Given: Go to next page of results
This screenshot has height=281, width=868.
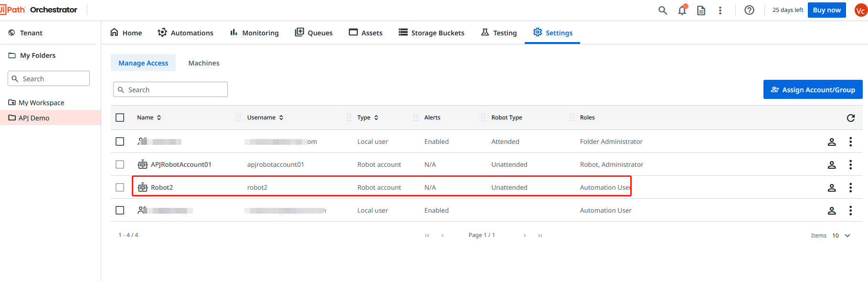Looking at the screenshot, I should (525, 236).
